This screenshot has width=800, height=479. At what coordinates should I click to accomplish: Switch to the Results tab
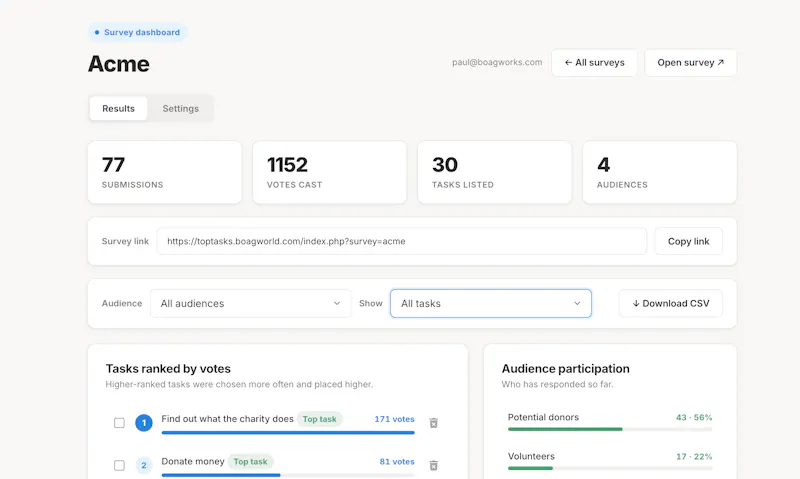(x=118, y=109)
